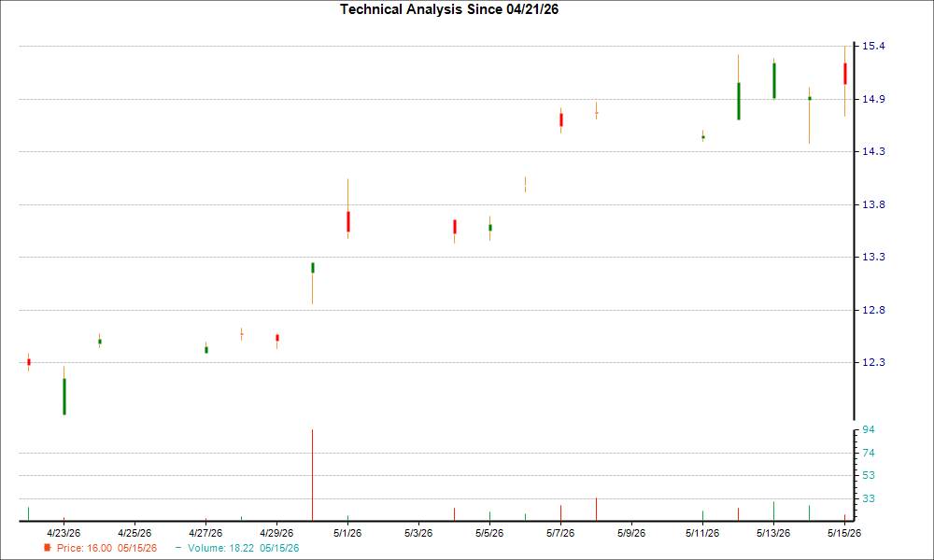Click the 13.3 price axis value
The height and width of the screenshot is (560, 934).
click(x=873, y=257)
